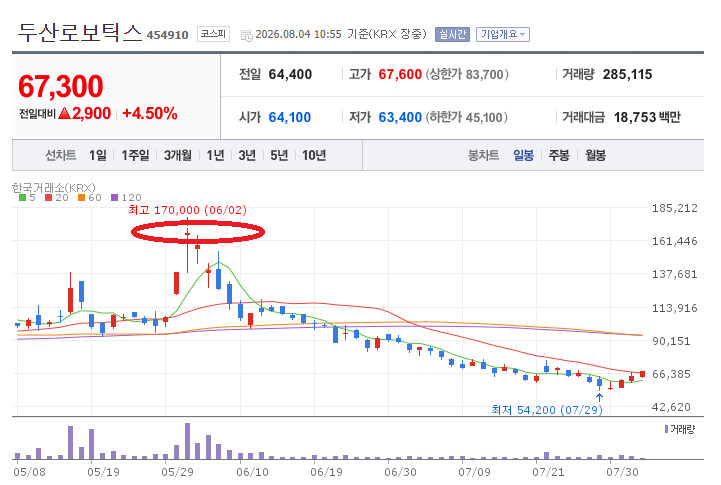The height and width of the screenshot is (485, 721).
Task: Click the 하한가 45,100 text
Action: coord(467,117)
